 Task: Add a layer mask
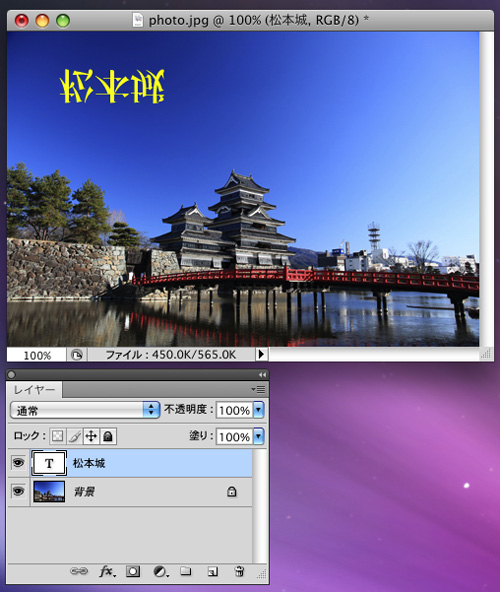(x=133, y=571)
